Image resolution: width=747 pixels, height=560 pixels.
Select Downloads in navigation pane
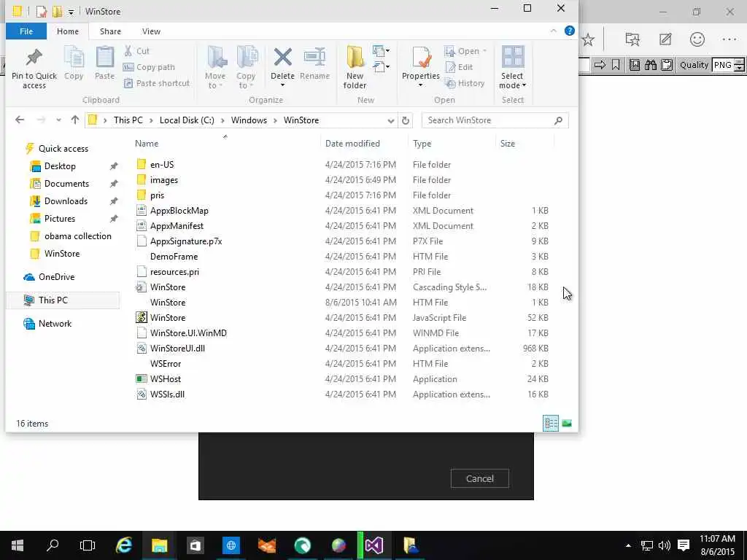pyautogui.click(x=66, y=201)
